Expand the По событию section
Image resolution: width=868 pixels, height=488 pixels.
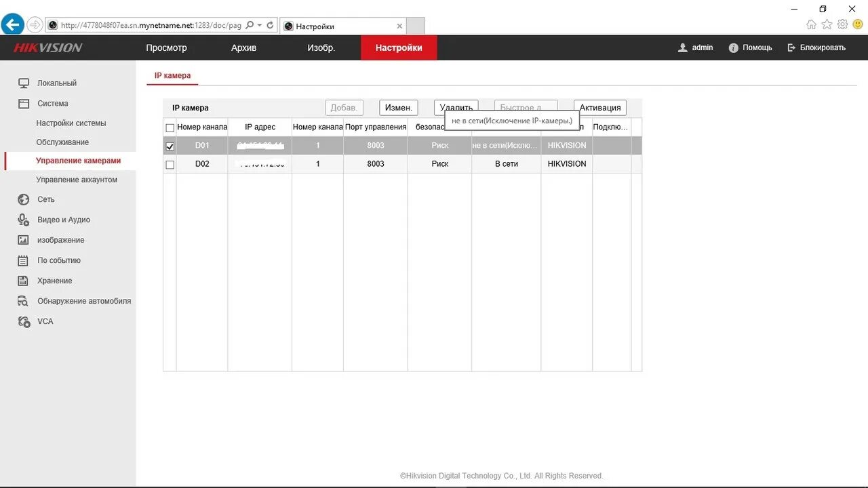(59, 260)
